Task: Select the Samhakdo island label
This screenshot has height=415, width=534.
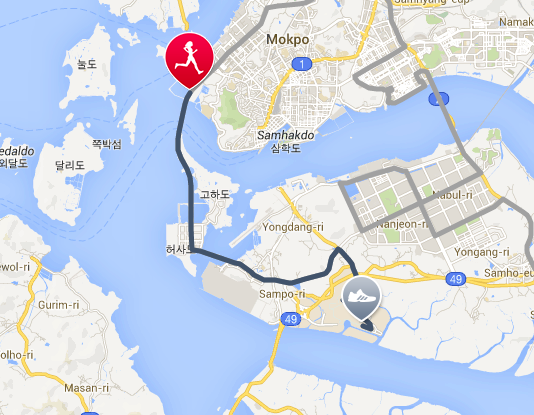Action: [x=285, y=135]
